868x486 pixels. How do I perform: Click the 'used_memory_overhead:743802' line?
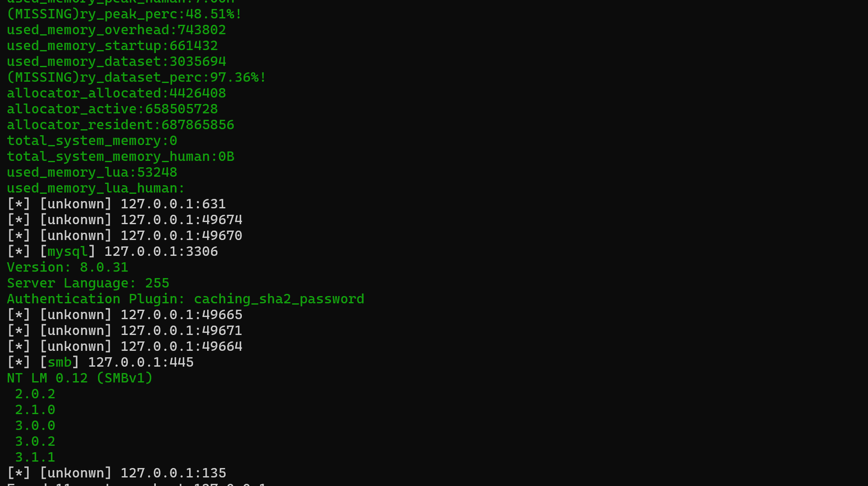click(x=116, y=30)
